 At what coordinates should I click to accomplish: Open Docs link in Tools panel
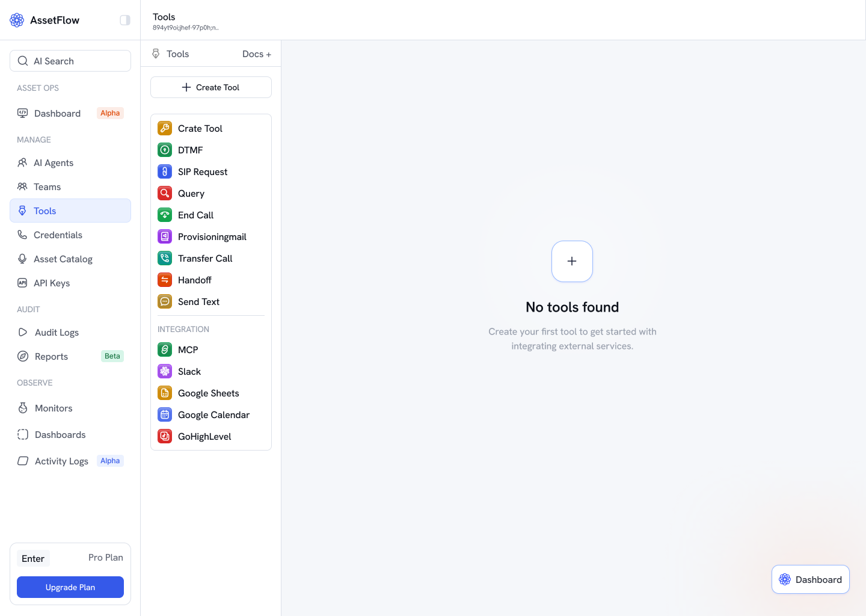click(257, 54)
